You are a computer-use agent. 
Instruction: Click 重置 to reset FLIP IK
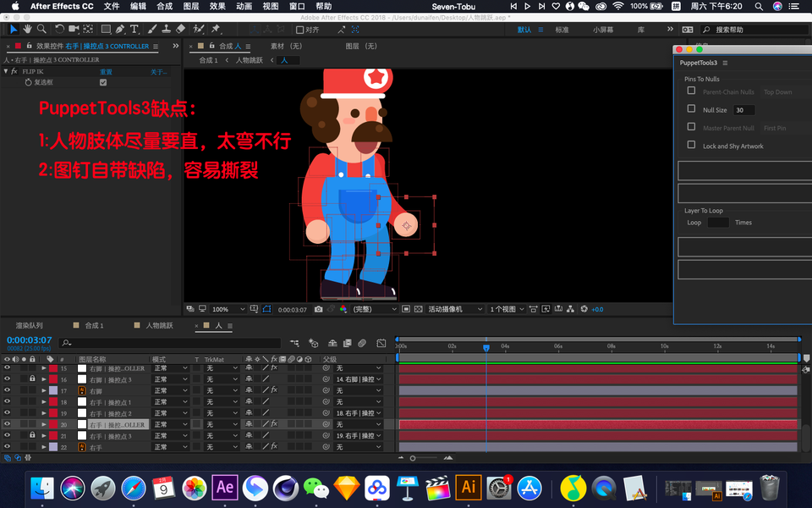[x=106, y=72]
